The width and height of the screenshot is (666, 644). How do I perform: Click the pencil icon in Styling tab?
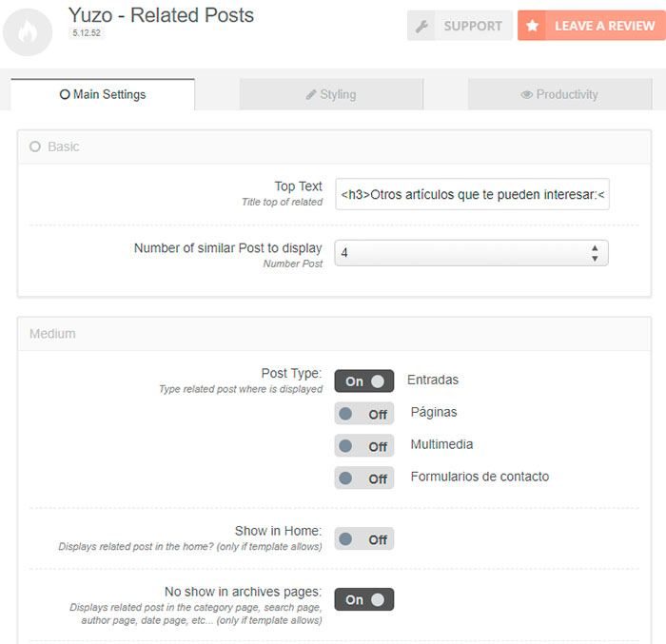point(311,94)
